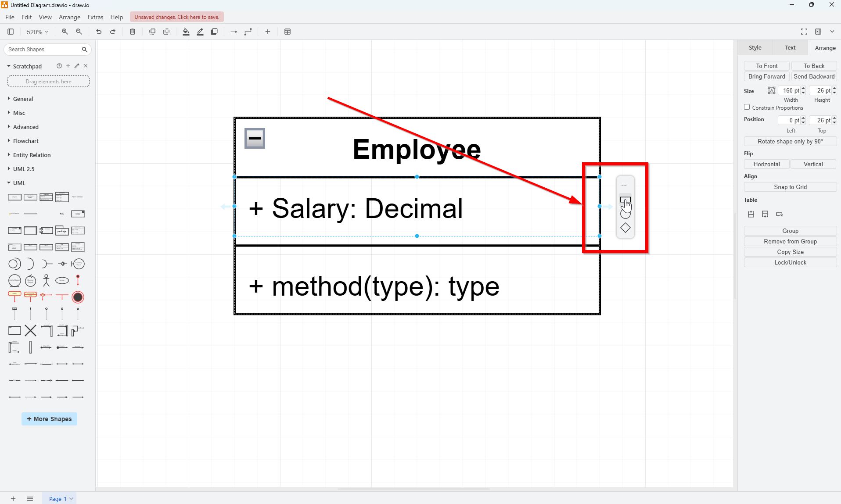Screen dimensions: 841x504
Task: Expand the Entity Relation shape category
Action: tap(32, 155)
